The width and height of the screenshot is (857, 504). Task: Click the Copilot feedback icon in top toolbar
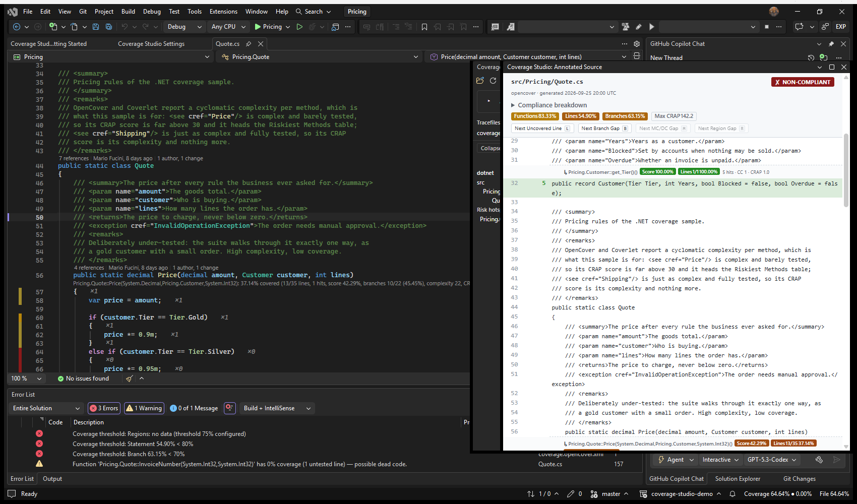pos(799,27)
